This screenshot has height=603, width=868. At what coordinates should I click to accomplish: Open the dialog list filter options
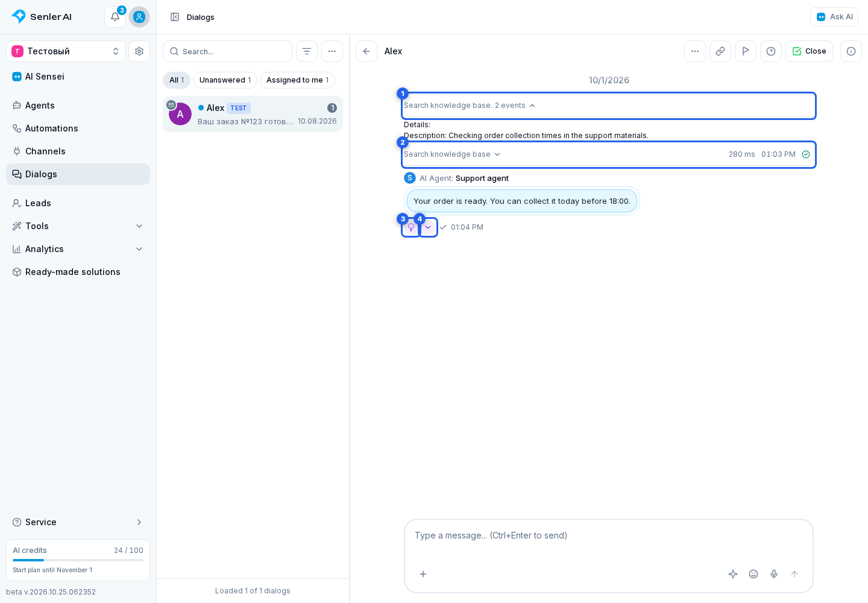click(307, 51)
